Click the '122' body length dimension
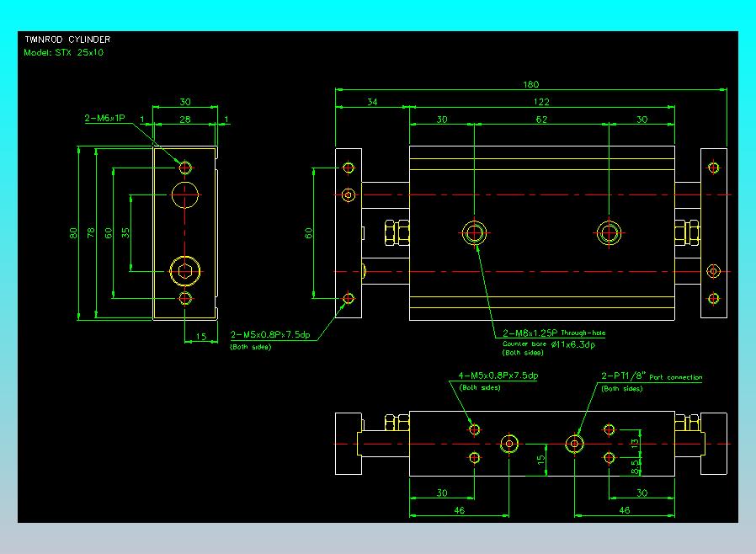The image size is (756, 554). pyautogui.click(x=541, y=102)
